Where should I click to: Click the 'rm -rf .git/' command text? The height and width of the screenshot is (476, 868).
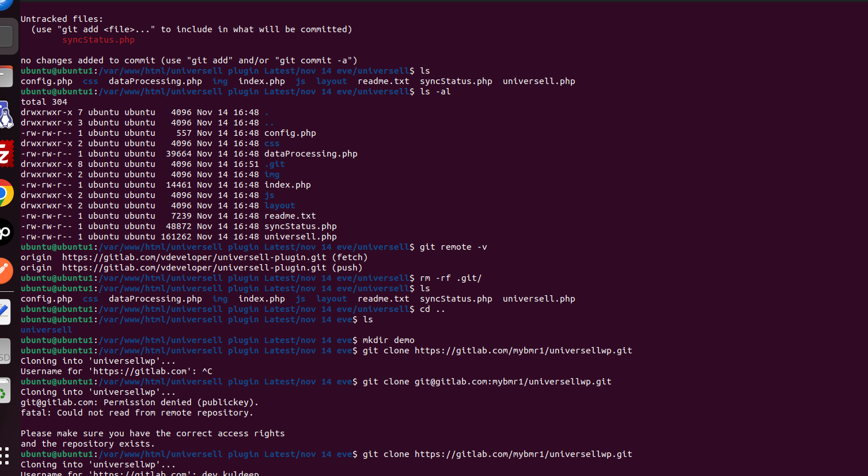(x=450, y=278)
